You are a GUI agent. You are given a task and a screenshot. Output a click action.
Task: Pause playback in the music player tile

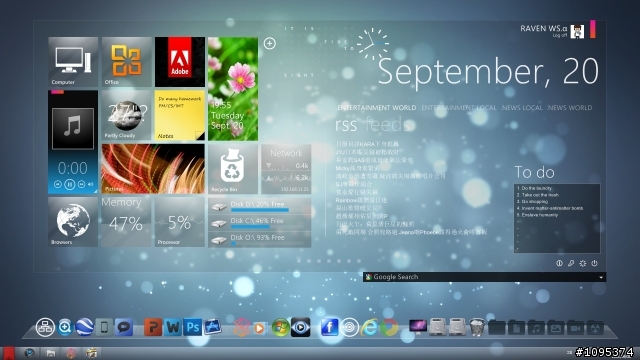tap(70, 184)
